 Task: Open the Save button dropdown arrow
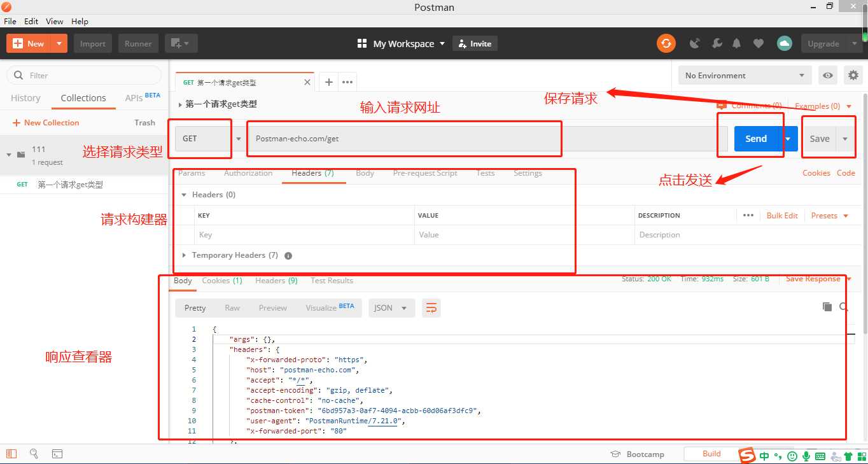pos(845,138)
